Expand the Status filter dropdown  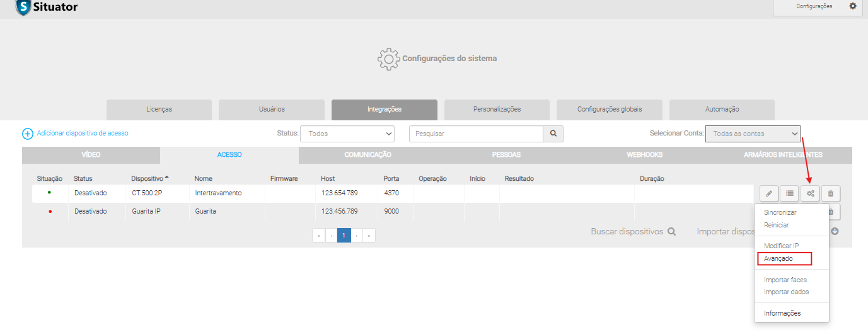[x=347, y=134]
